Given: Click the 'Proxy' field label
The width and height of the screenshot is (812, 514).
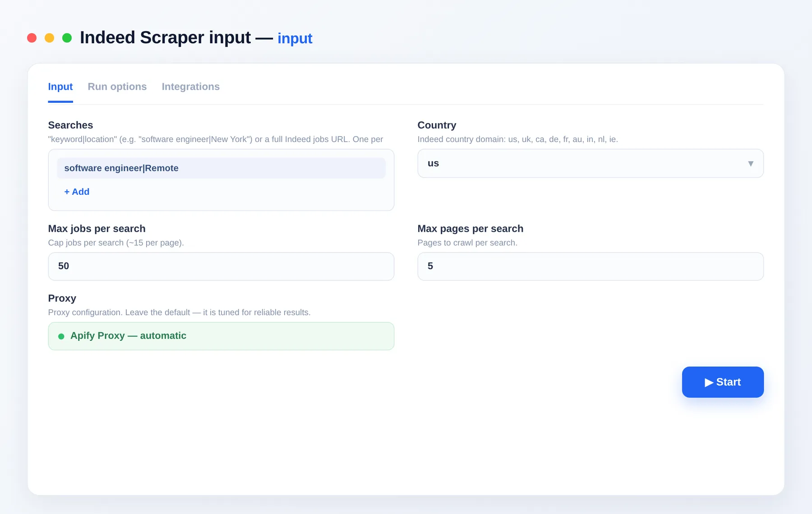Looking at the screenshot, I should [x=62, y=298].
